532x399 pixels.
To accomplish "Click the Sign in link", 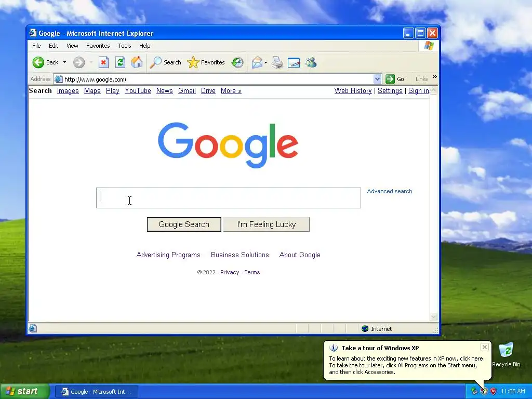I will pyautogui.click(x=419, y=91).
